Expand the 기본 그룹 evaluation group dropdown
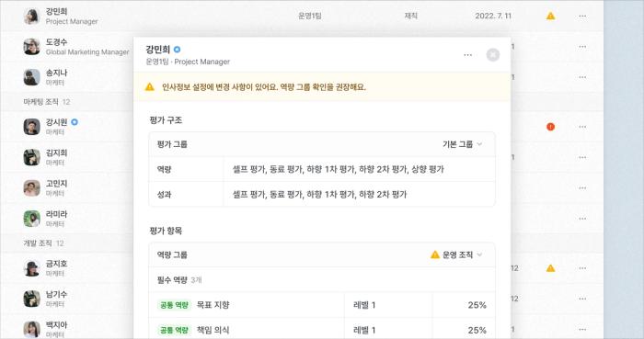644x339 pixels. pos(462,144)
